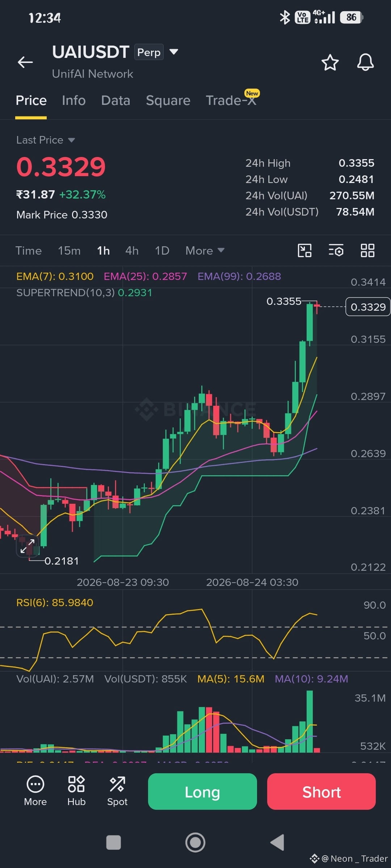
Task: Tap the EMA(25) indicator label
Action: pyautogui.click(x=145, y=276)
